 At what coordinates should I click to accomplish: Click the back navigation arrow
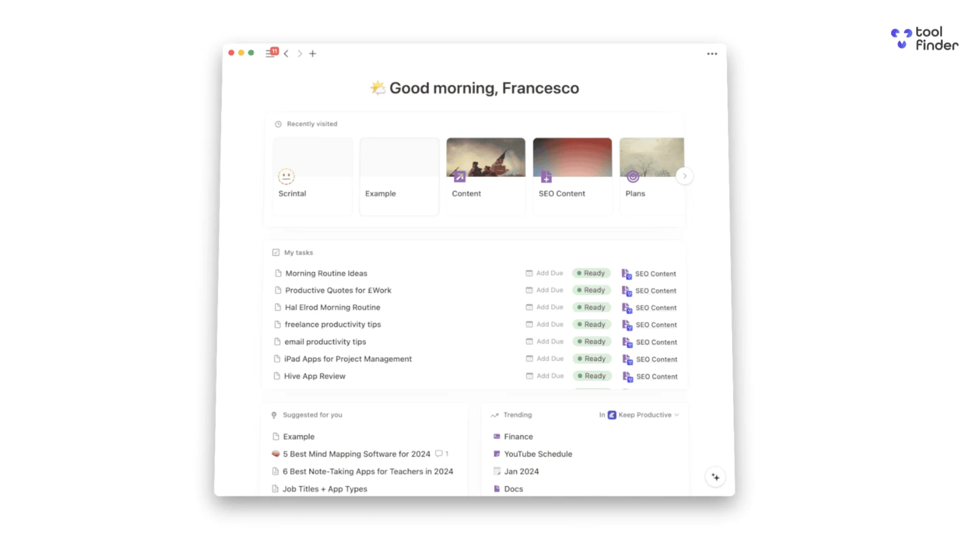(286, 53)
